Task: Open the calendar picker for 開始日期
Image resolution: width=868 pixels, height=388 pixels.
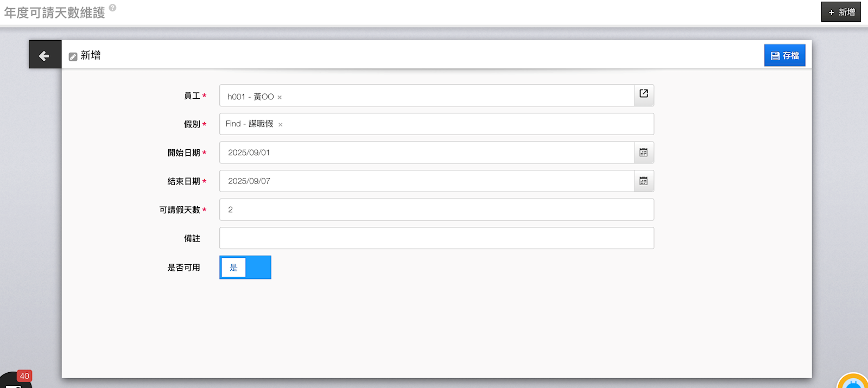Action: (644, 152)
